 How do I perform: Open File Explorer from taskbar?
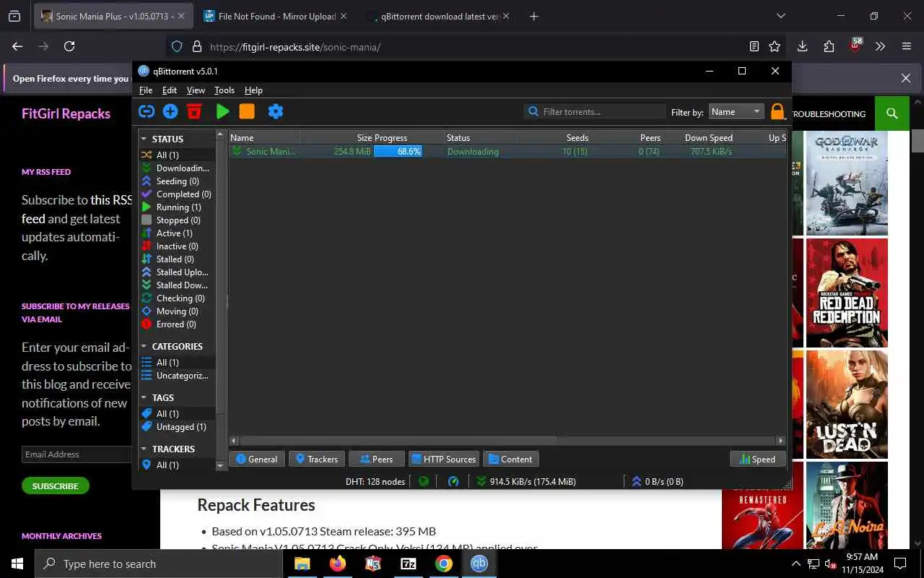pos(302,564)
